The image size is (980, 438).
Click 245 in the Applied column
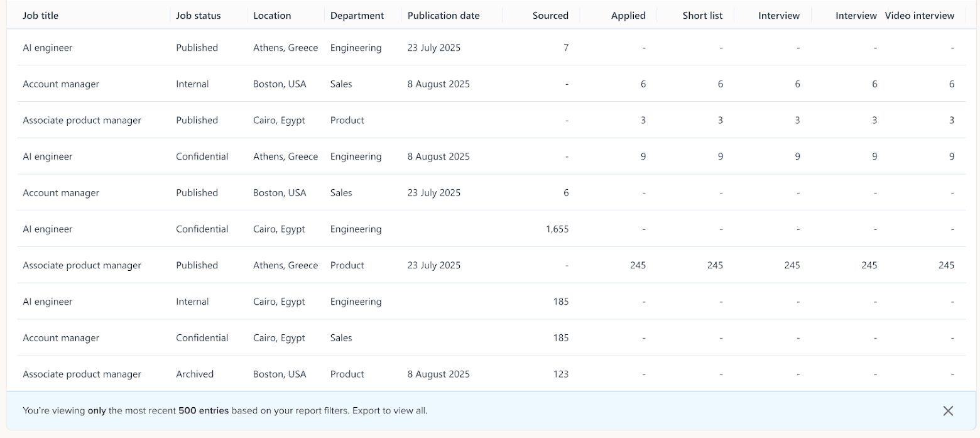(638, 266)
